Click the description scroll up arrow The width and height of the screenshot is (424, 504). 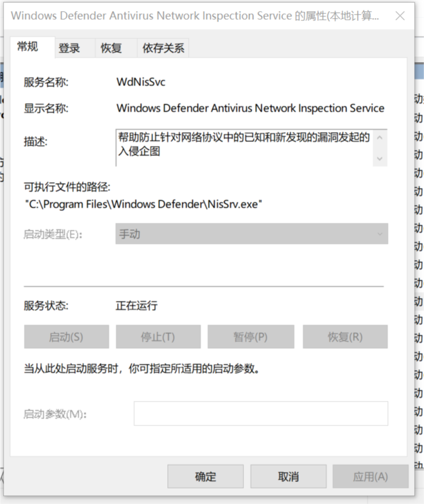380,137
